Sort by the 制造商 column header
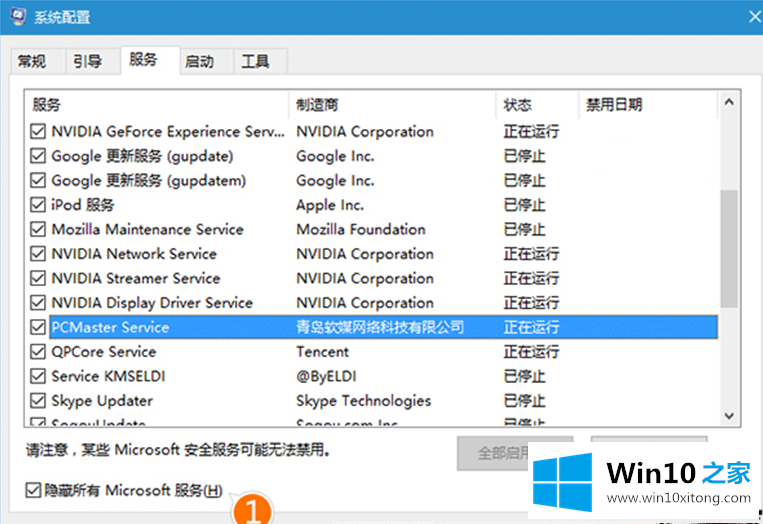This screenshot has height=524, width=763. coord(392,105)
